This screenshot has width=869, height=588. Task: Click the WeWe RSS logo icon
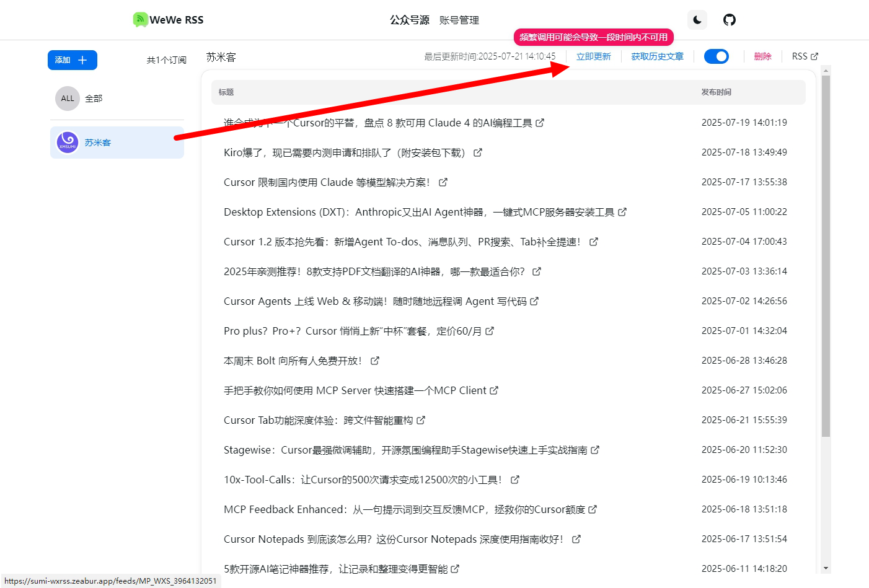pyautogui.click(x=140, y=20)
